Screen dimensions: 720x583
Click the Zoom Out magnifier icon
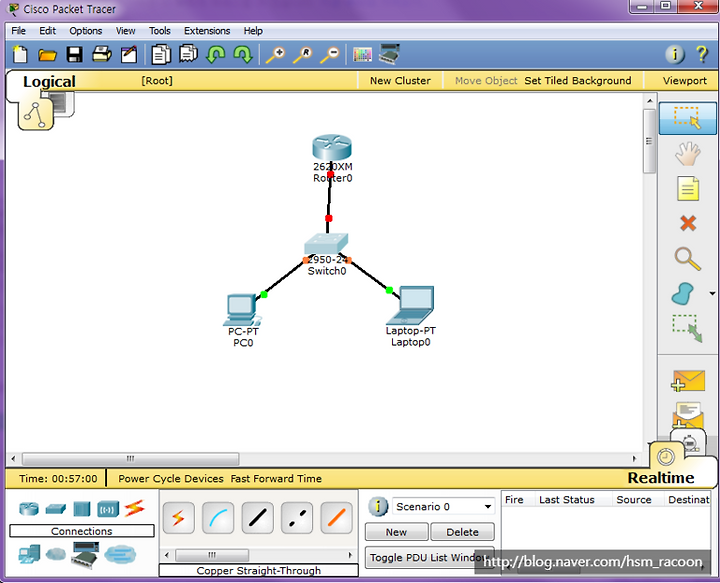pyautogui.click(x=330, y=55)
